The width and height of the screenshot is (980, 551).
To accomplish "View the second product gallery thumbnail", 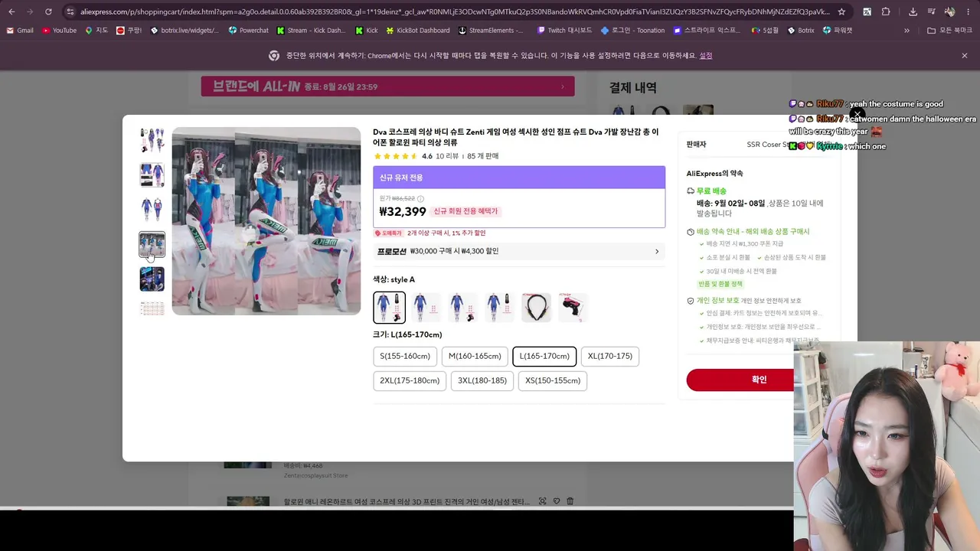I will 152,174.
